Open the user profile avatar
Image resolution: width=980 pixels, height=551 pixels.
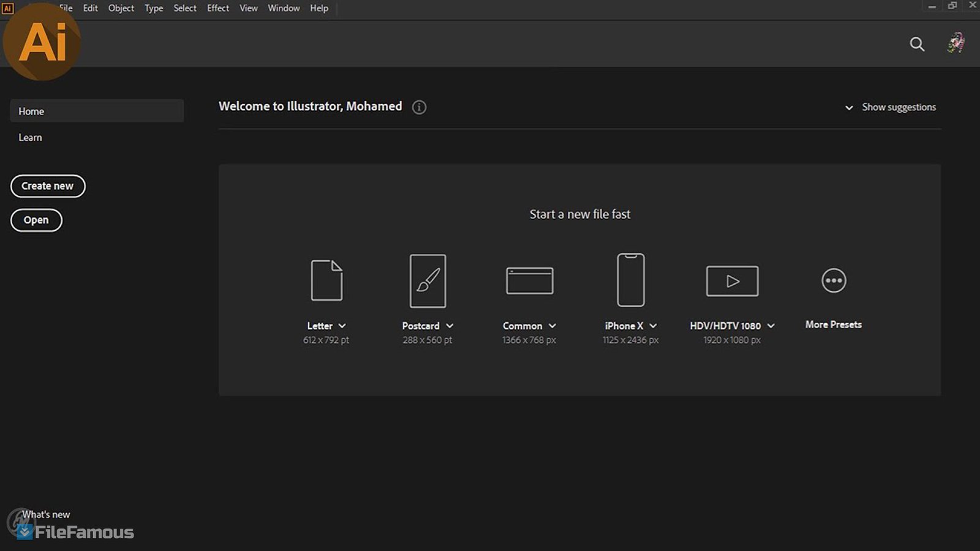[x=956, y=43]
